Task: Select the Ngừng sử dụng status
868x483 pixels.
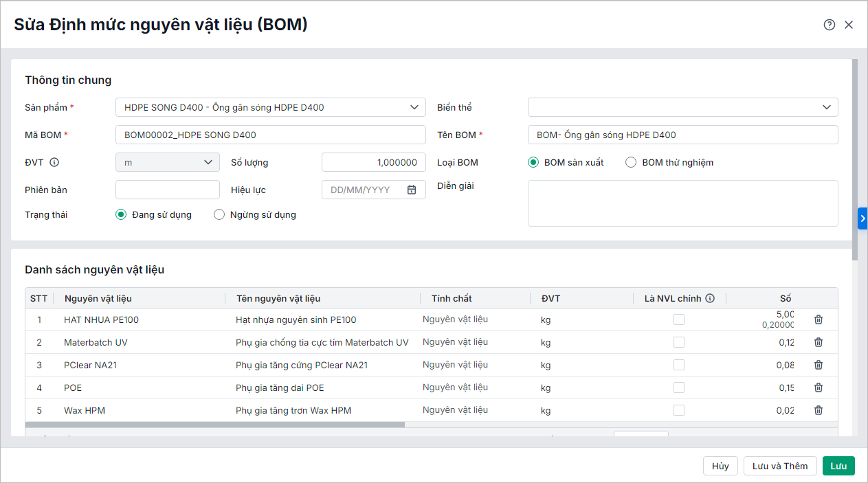Action: (x=219, y=214)
